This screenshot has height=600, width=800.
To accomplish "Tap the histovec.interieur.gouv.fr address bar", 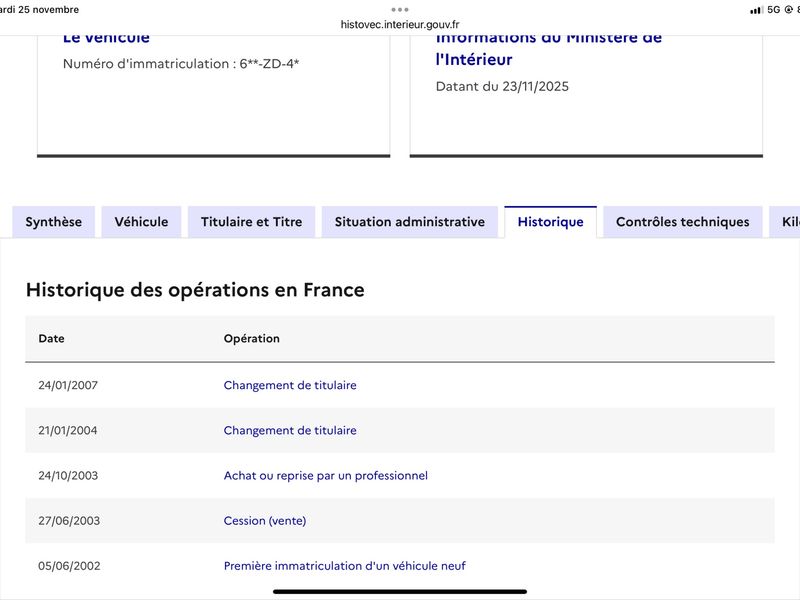I will click(400, 24).
